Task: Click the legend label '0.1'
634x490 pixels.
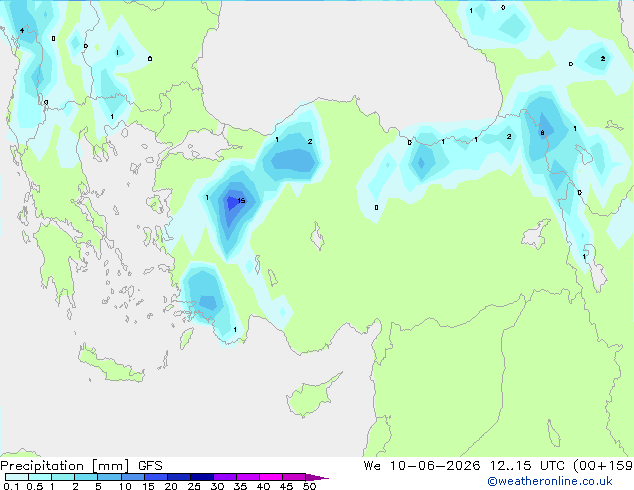Action: coord(11,486)
